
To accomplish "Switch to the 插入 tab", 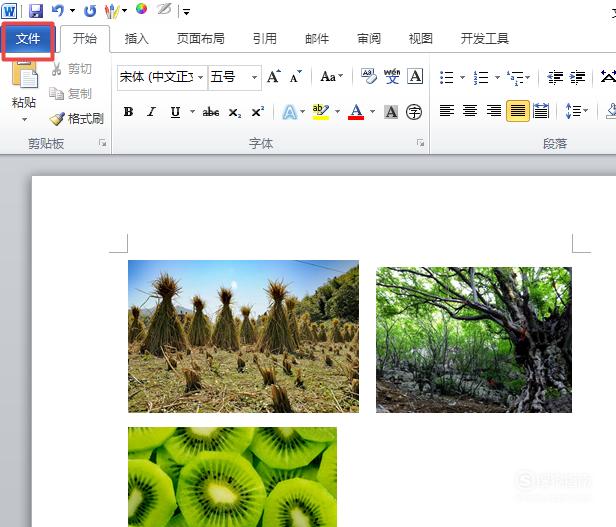I will pos(136,39).
